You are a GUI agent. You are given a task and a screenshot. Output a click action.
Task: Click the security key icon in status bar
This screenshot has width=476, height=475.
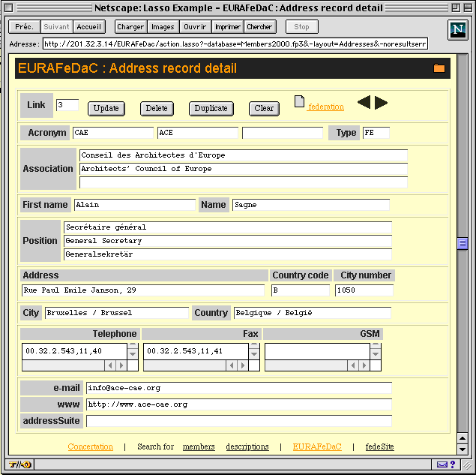(x=19, y=464)
